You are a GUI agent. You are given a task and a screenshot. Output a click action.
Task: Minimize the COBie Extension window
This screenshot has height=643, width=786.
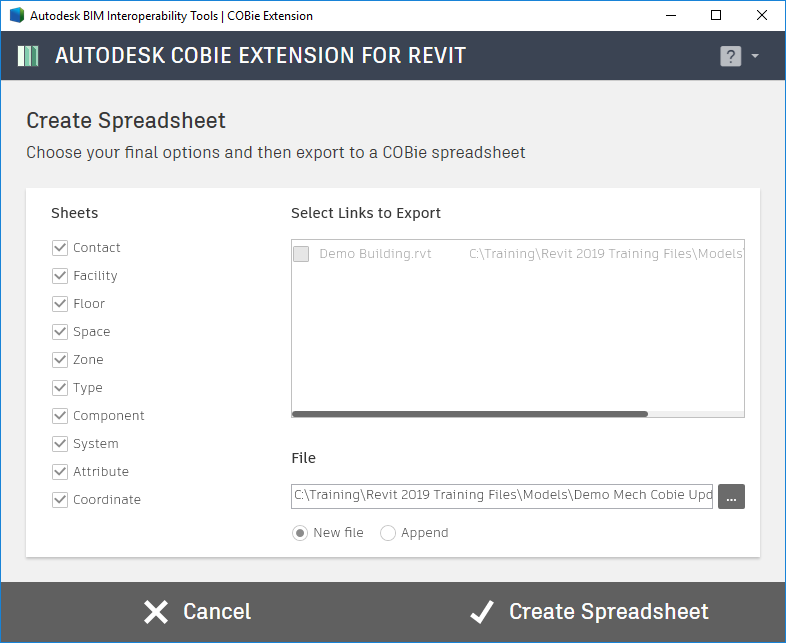(671, 16)
